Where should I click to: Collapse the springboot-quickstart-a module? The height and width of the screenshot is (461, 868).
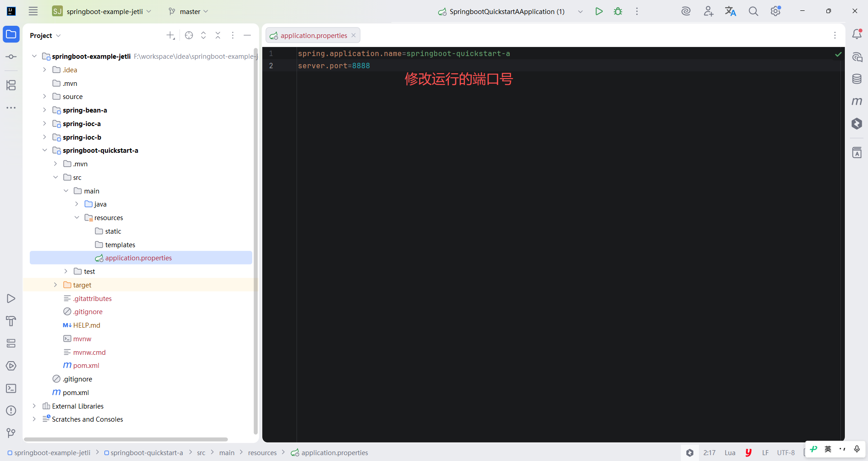[44, 150]
